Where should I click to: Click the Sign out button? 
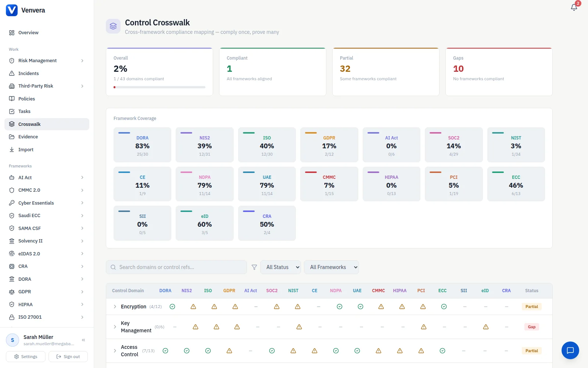(x=68, y=357)
